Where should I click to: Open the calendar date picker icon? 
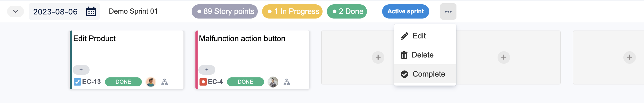tap(91, 12)
